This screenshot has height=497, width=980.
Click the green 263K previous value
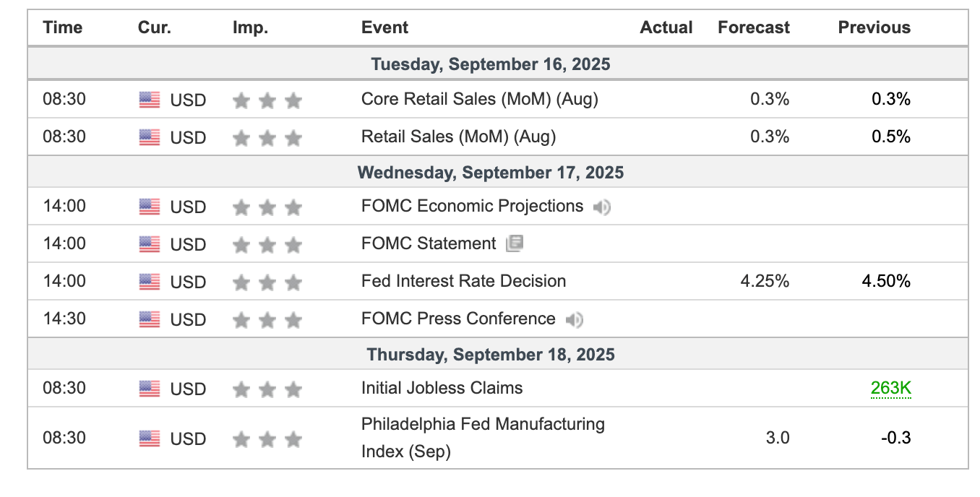(x=890, y=389)
